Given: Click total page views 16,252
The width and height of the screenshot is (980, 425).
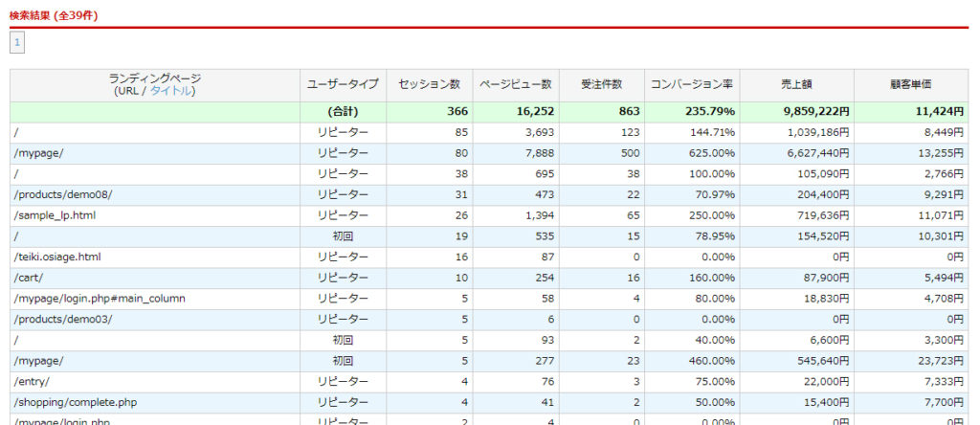Looking at the screenshot, I should point(535,112).
